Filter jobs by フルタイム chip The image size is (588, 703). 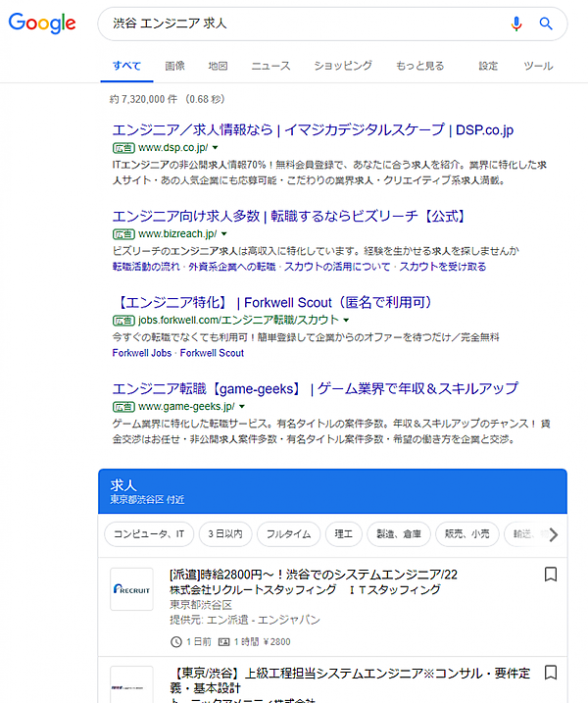click(289, 534)
